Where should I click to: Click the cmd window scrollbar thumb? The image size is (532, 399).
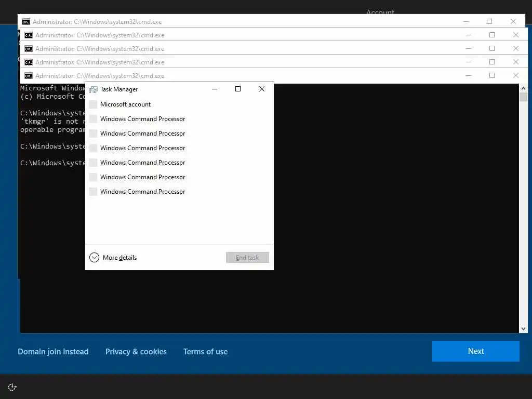click(x=523, y=97)
